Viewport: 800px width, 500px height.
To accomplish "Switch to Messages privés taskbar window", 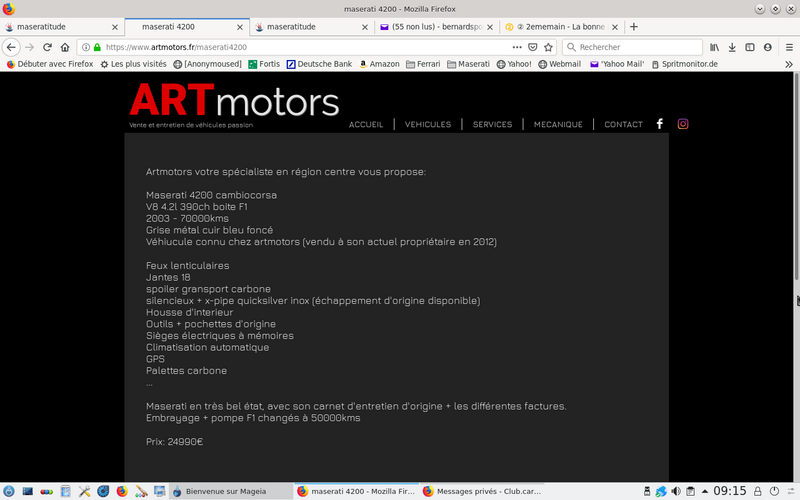I will tap(482, 491).
